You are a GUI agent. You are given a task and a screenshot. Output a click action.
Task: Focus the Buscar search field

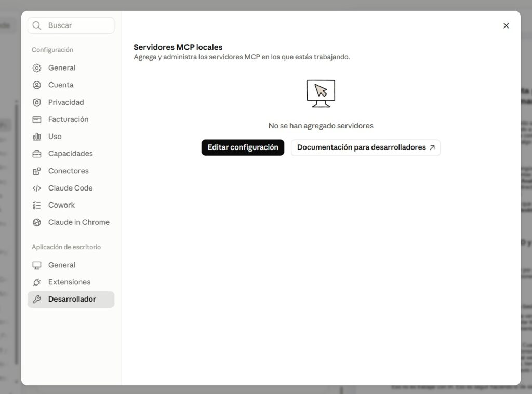tap(71, 25)
